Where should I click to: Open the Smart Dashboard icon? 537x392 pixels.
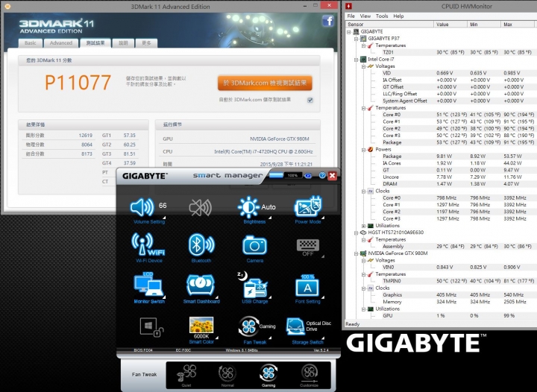pos(201,285)
